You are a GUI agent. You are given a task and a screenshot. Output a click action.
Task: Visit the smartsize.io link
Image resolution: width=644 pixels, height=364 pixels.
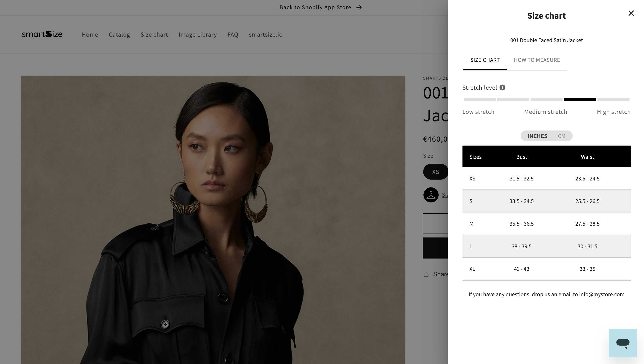point(265,34)
